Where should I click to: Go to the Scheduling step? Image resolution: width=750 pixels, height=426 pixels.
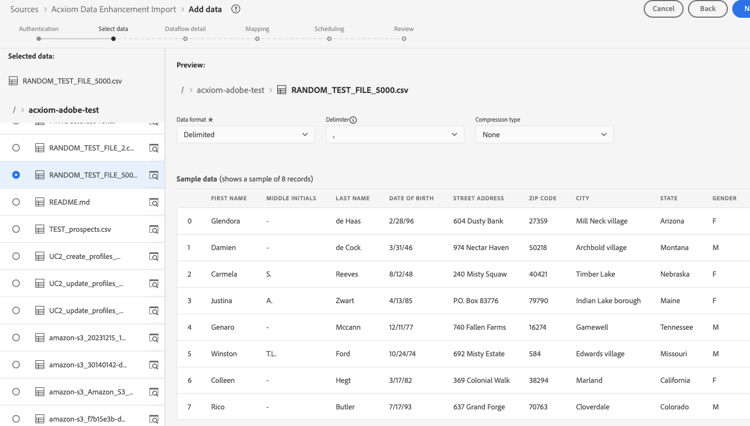click(x=329, y=39)
